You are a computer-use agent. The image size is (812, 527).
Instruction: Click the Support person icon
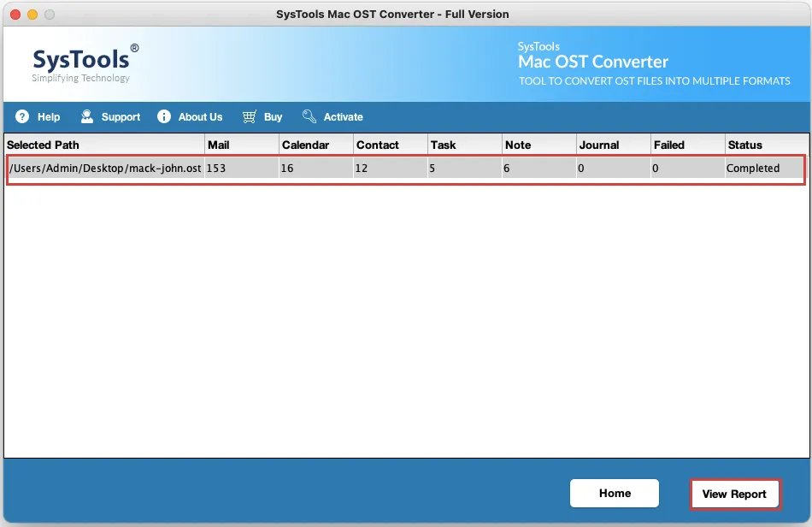tap(87, 116)
